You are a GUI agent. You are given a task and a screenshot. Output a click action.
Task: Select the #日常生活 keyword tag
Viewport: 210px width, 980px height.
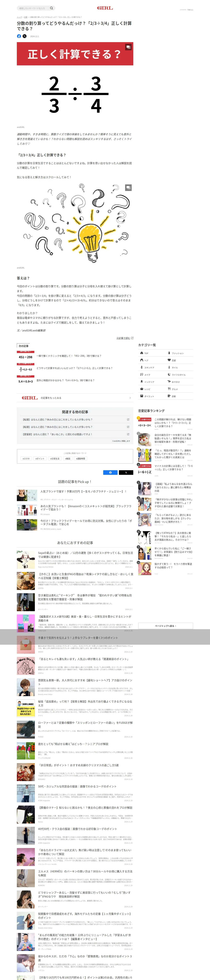[x=55, y=459]
